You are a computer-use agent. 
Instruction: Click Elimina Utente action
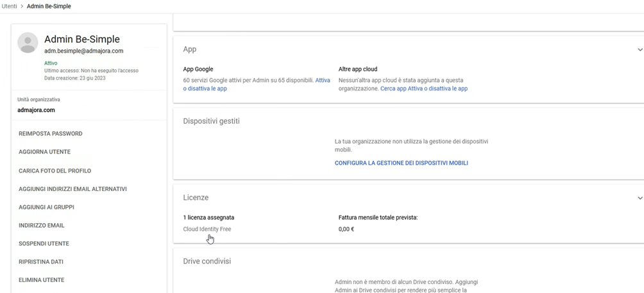pyautogui.click(x=42, y=280)
